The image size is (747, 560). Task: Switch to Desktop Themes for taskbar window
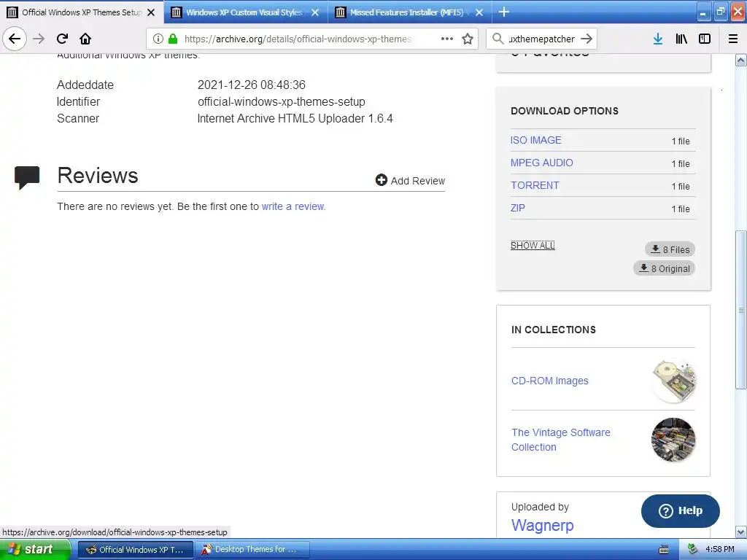tap(252, 550)
